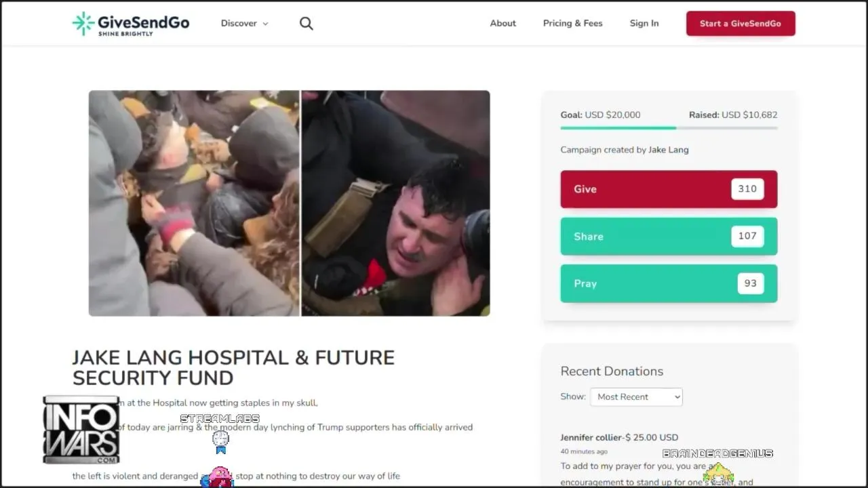Open the left crowd campaign photo
Viewport: 868px width, 488px height.
point(194,203)
